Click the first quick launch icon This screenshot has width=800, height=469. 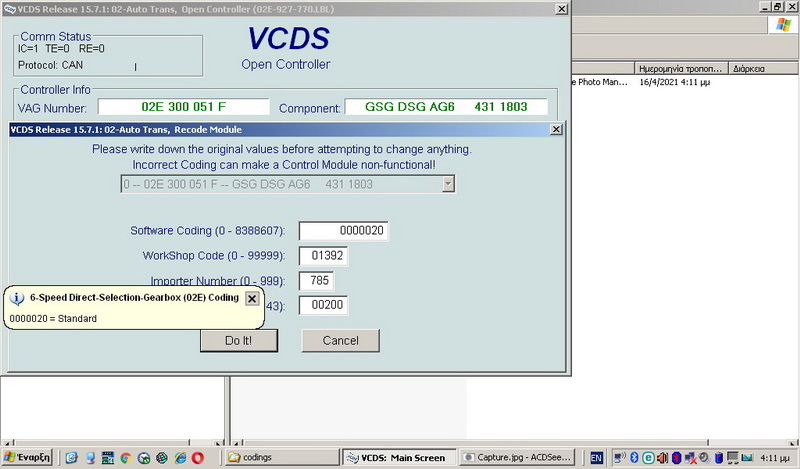coord(71,458)
